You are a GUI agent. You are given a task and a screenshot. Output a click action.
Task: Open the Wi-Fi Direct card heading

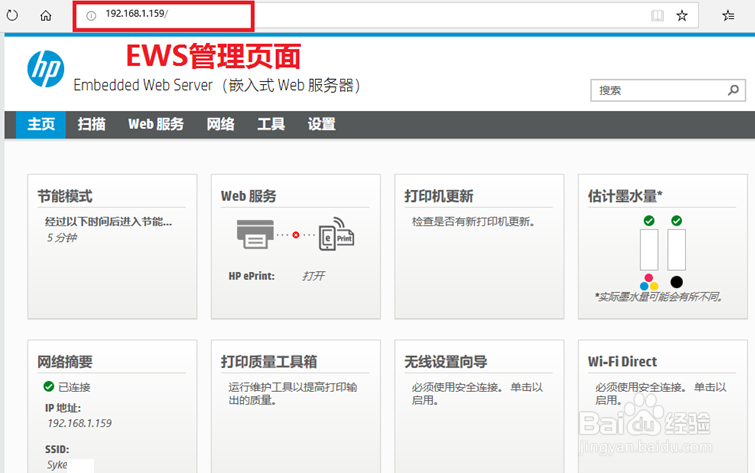click(622, 362)
